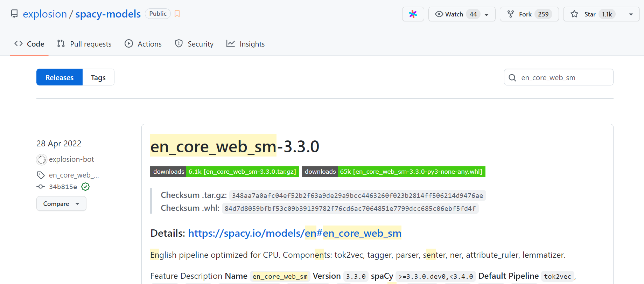Click the Actions play icon
Screen dimensions: 644x284
pyautogui.click(x=129, y=44)
